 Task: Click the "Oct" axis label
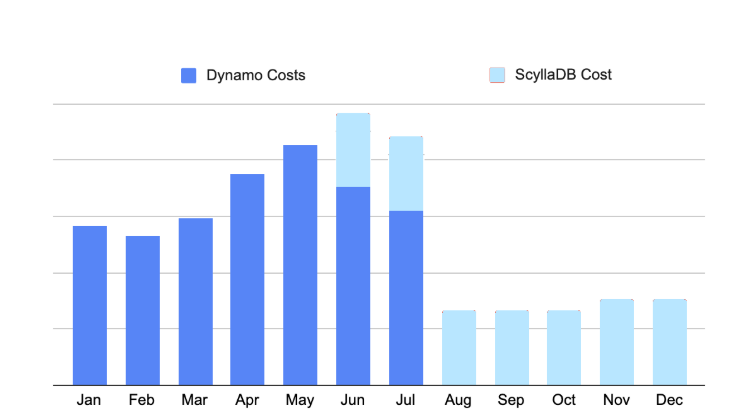(564, 400)
